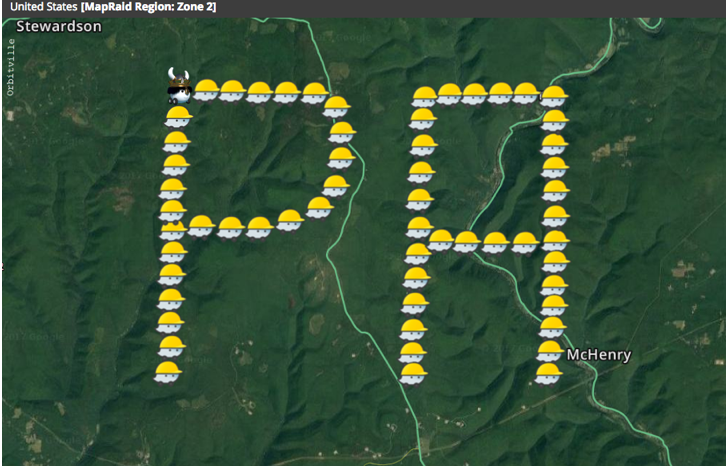Click the United States location text

pos(42,7)
